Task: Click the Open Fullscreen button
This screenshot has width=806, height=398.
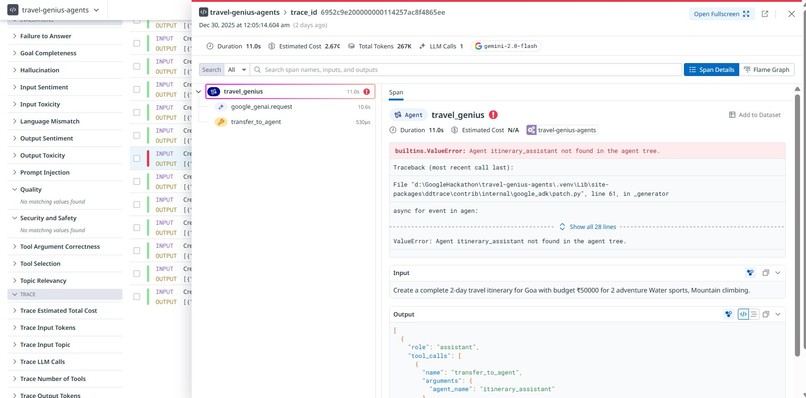Action: pyautogui.click(x=721, y=14)
